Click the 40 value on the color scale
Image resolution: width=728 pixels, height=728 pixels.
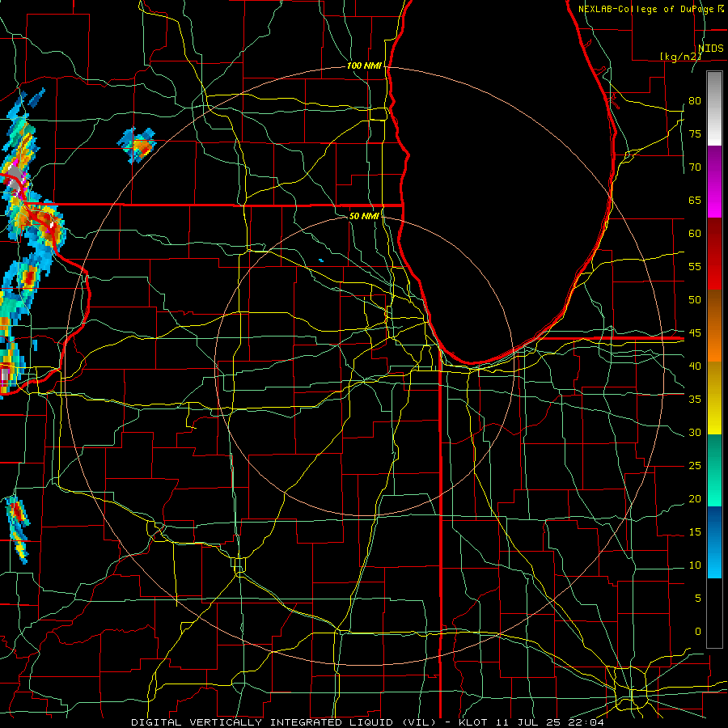[x=695, y=366]
